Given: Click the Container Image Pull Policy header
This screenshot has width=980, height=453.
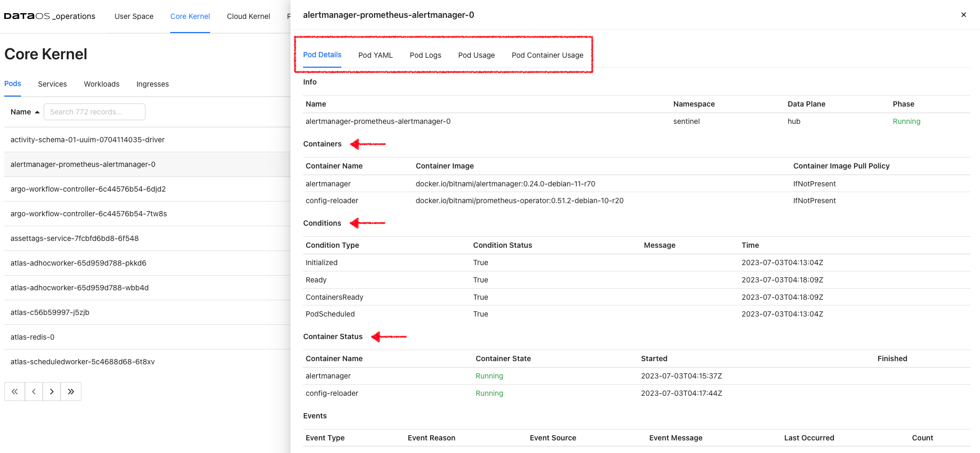Looking at the screenshot, I should pos(841,166).
